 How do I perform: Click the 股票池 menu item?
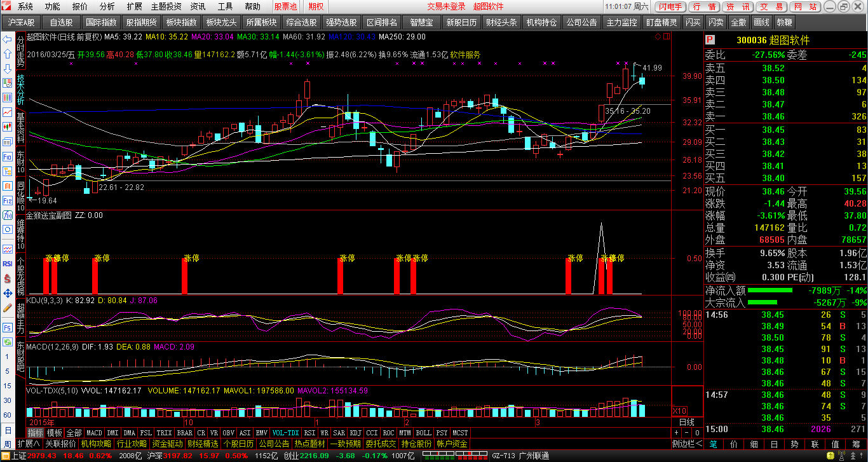coord(285,6)
